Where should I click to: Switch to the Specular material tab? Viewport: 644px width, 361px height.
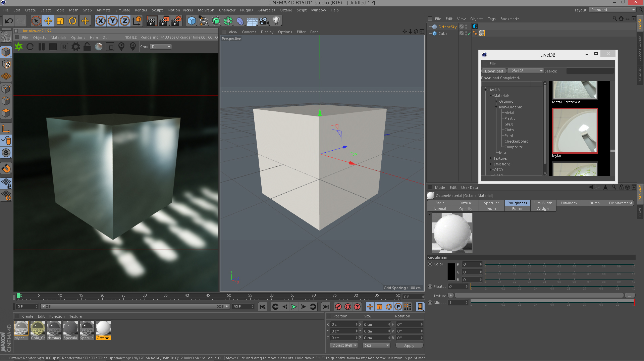point(491,203)
